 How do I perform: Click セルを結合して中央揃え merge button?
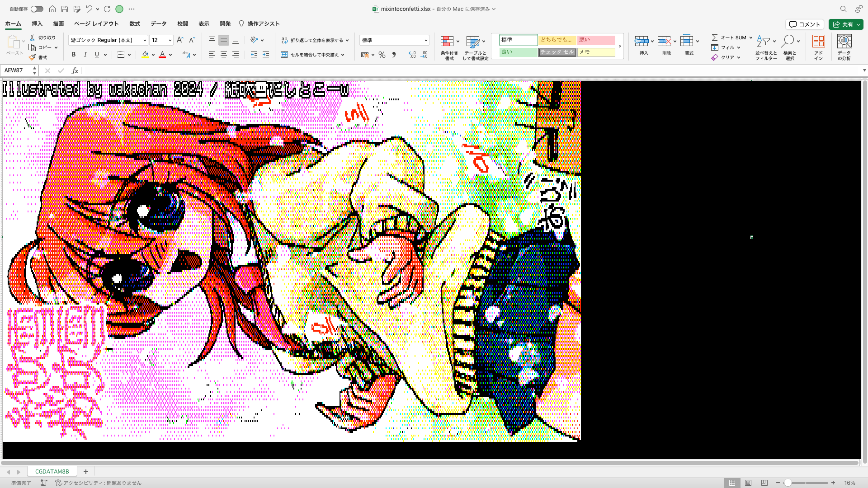click(313, 55)
